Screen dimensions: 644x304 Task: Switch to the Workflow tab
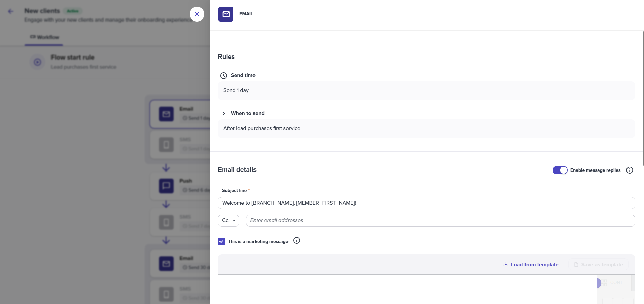coord(44,37)
